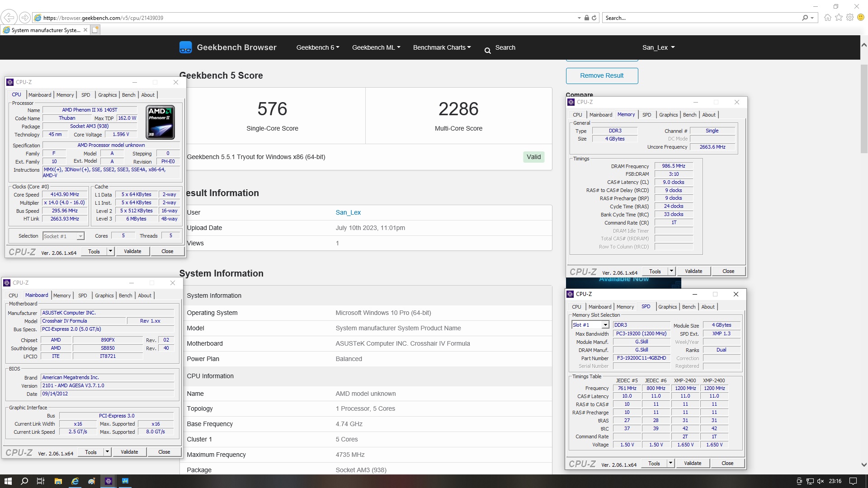Click the San_Lex user link
This screenshot has height=488, width=868.
[348, 212]
